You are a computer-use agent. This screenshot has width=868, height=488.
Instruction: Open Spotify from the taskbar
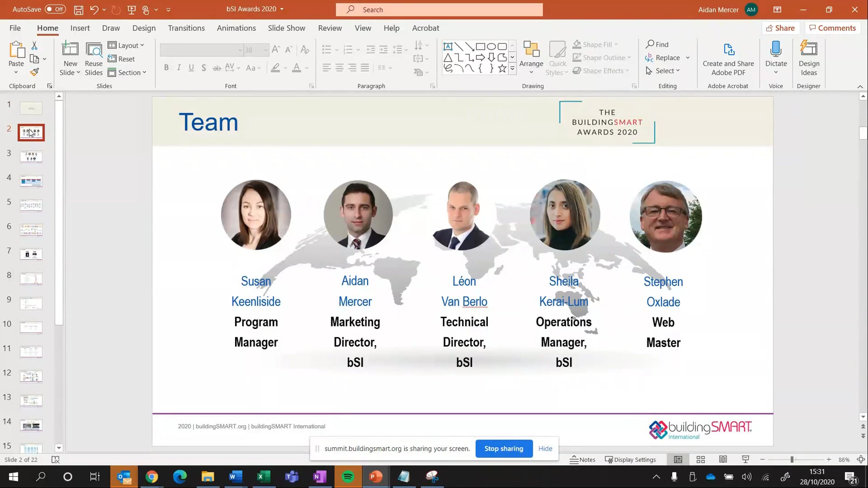348,477
